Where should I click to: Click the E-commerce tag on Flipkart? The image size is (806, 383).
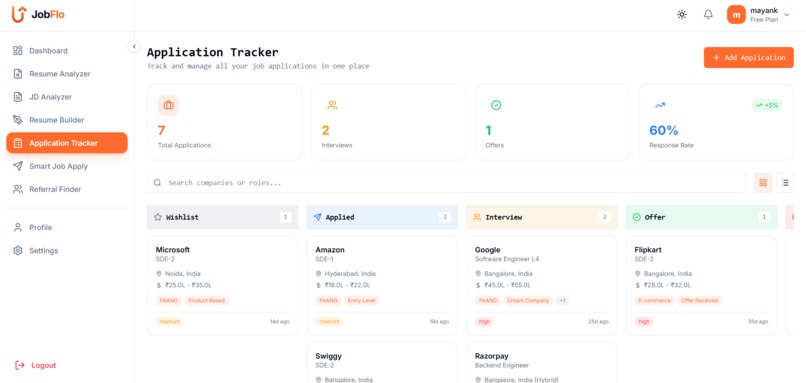(x=654, y=300)
